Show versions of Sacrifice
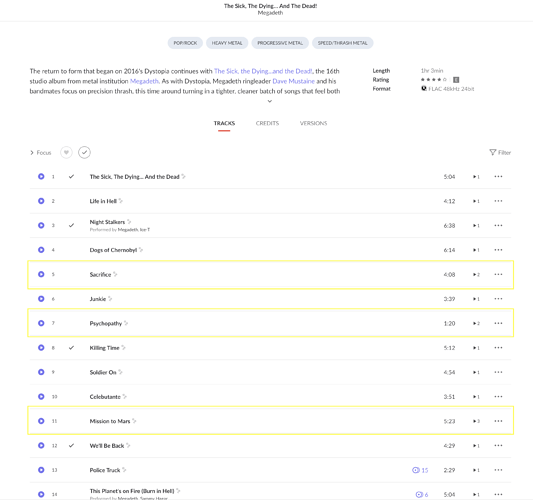This screenshot has width=533, height=500. pos(476,274)
